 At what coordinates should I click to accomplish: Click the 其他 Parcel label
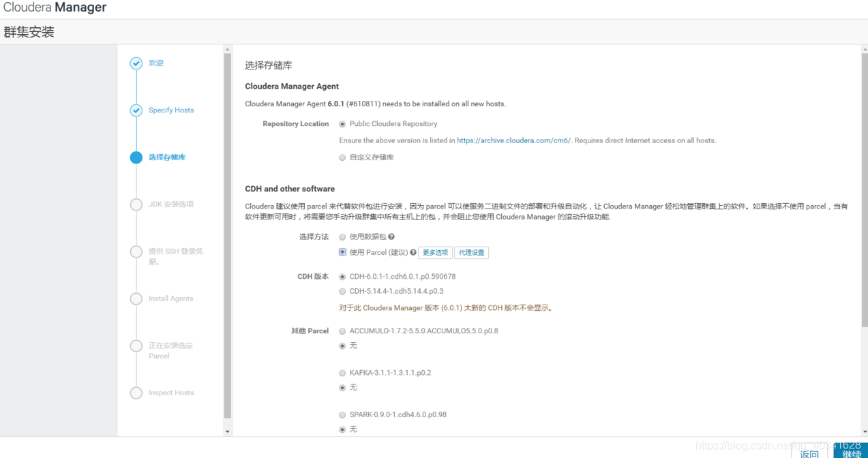tap(310, 331)
